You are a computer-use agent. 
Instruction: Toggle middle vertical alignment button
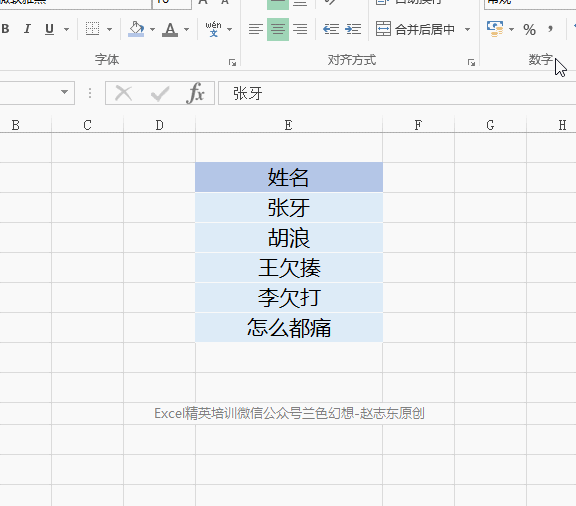278,4
